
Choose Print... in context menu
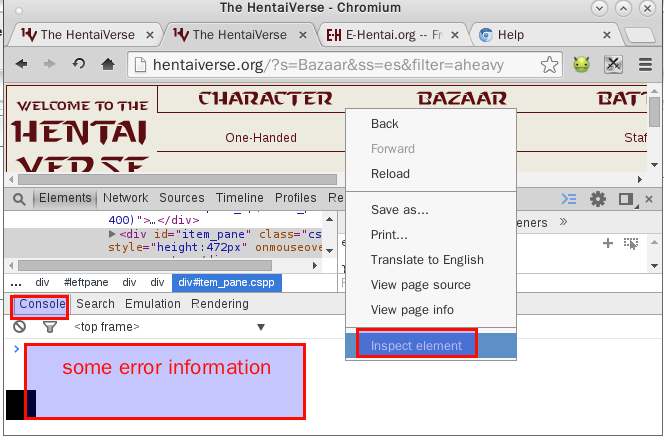(x=431, y=235)
